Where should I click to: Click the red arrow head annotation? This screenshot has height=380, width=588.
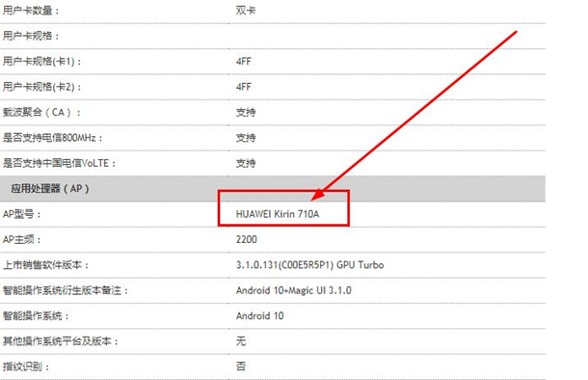pyautogui.click(x=318, y=194)
